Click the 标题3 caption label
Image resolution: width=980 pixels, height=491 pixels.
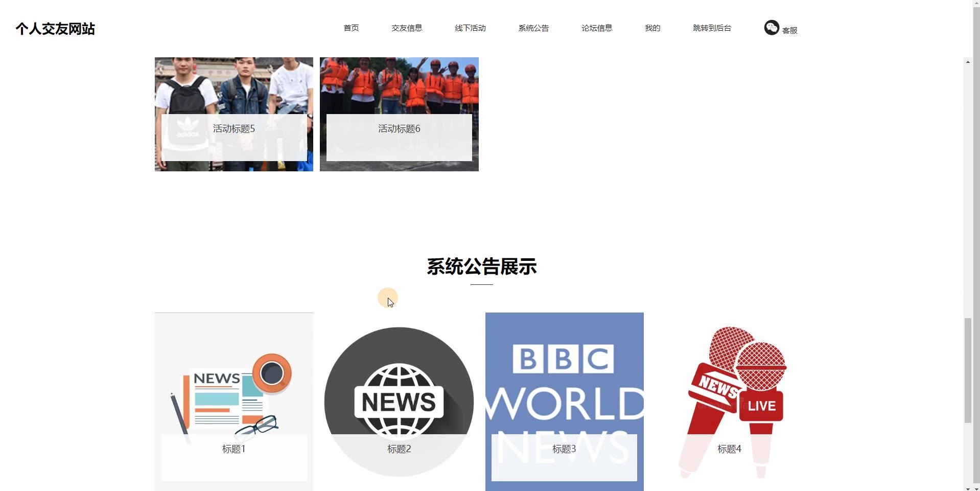click(564, 449)
